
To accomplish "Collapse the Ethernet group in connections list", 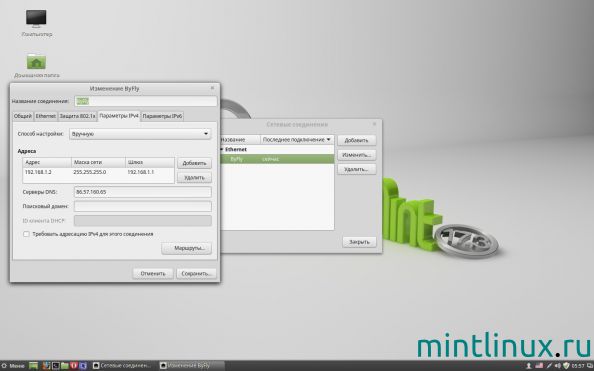I will point(222,149).
